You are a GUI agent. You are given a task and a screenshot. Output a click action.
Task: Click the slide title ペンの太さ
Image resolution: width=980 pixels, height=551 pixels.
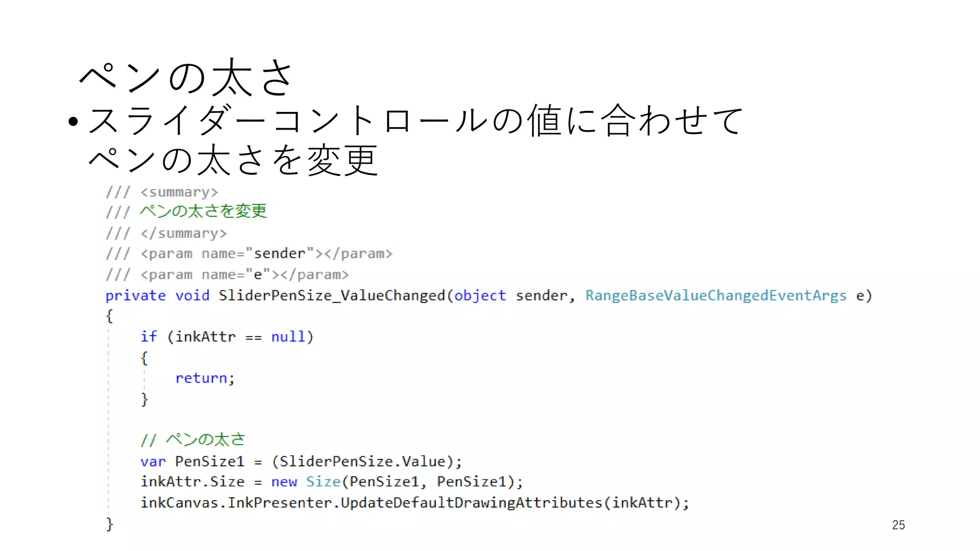pos(186,77)
